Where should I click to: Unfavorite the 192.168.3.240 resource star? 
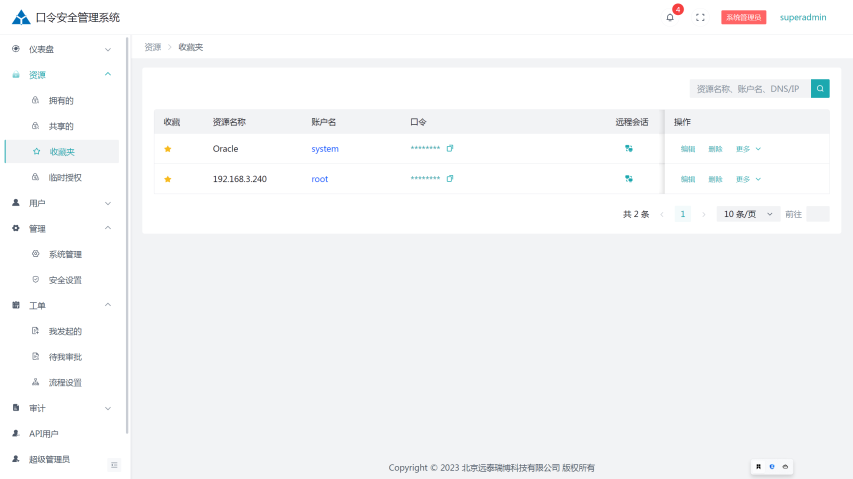pyautogui.click(x=168, y=179)
